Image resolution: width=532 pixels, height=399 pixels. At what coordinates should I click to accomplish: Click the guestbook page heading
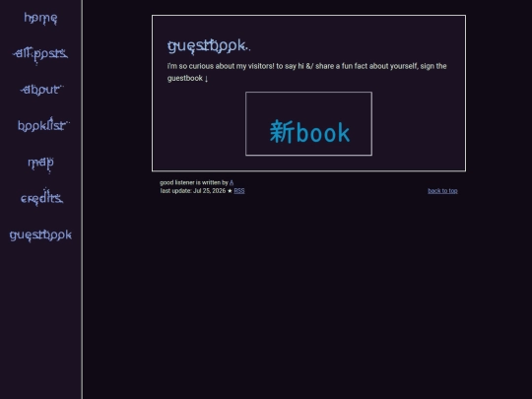(x=209, y=46)
